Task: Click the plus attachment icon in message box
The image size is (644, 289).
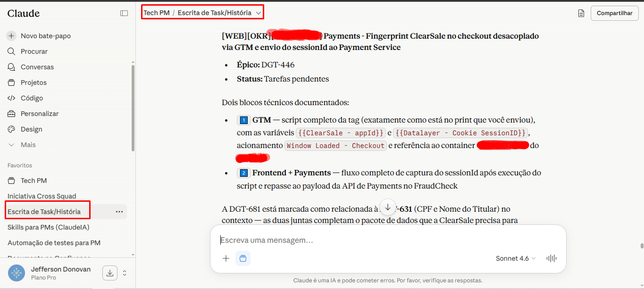Action: pos(226,258)
